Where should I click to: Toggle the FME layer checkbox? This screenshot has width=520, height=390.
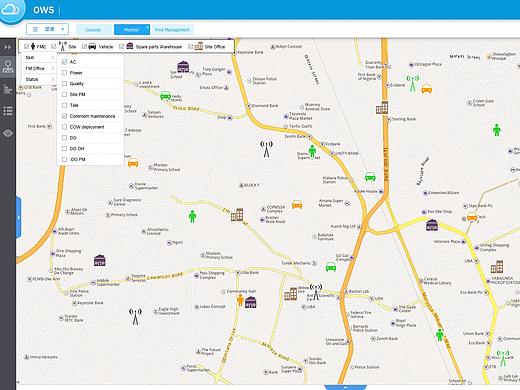[x=27, y=47]
